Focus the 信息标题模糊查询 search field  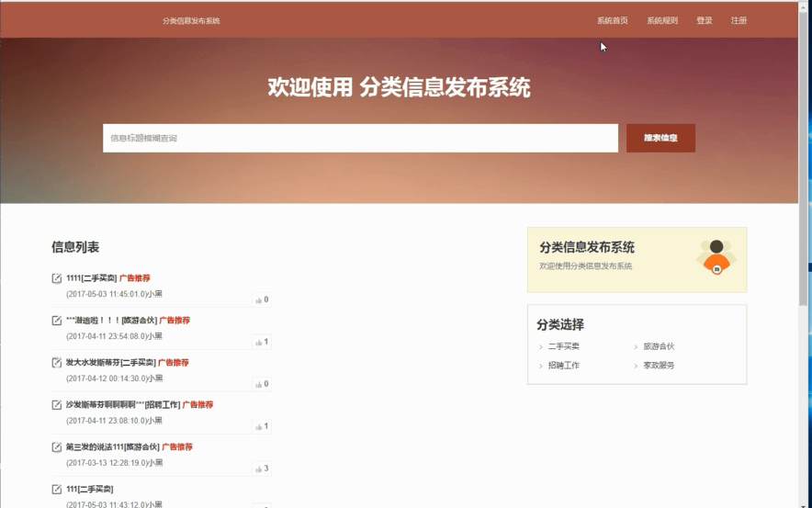(x=360, y=138)
